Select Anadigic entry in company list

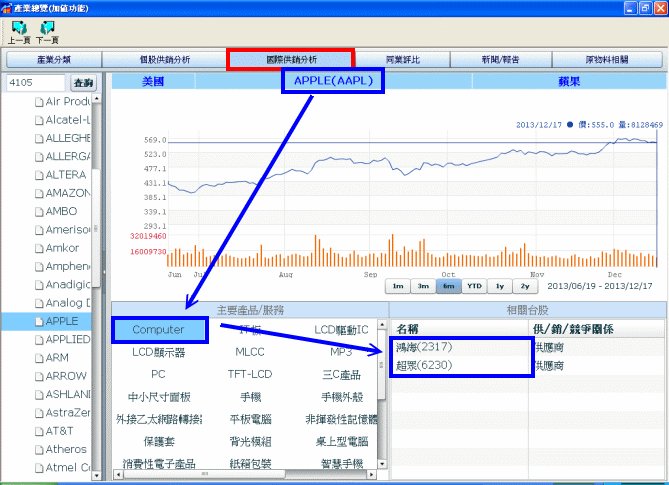pos(67,285)
